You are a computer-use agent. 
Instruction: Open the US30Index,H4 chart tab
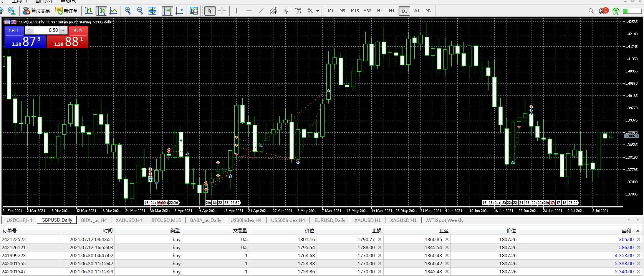pyautogui.click(x=246, y=220)
